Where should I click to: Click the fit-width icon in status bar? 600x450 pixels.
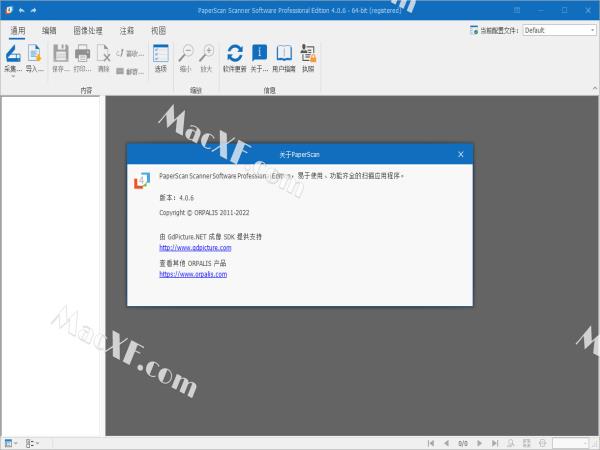pyautogui.click(x=543, y=443)
